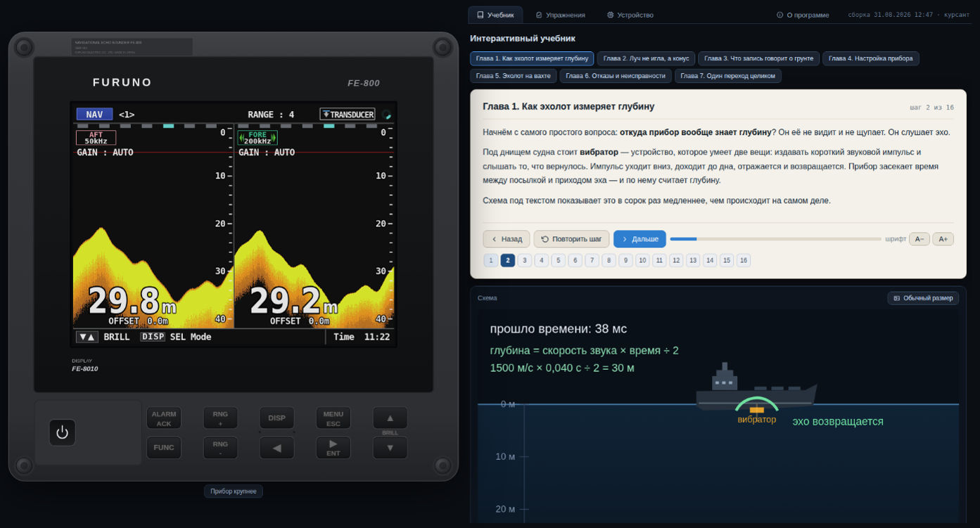Viewport: 980px width, 528px height.
Task: Click the BRILL down arrow key
Action: coord(390,448)
